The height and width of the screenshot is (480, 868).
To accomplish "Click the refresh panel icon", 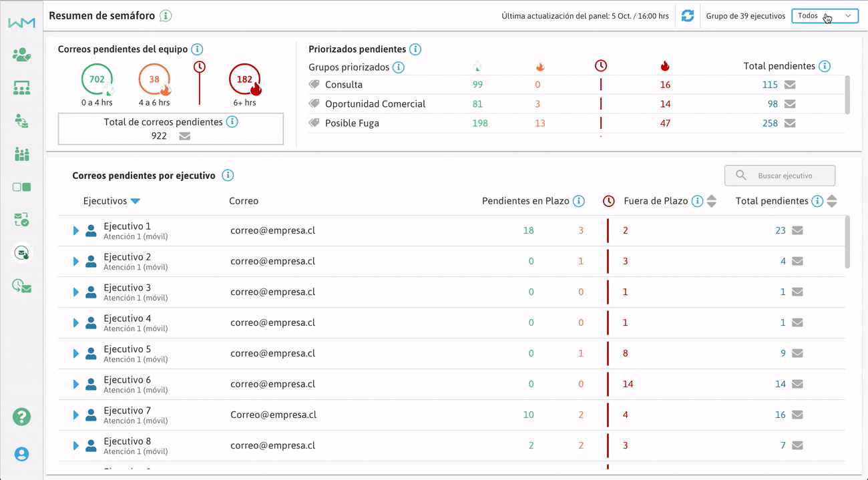I will click(x=687, y=16).
